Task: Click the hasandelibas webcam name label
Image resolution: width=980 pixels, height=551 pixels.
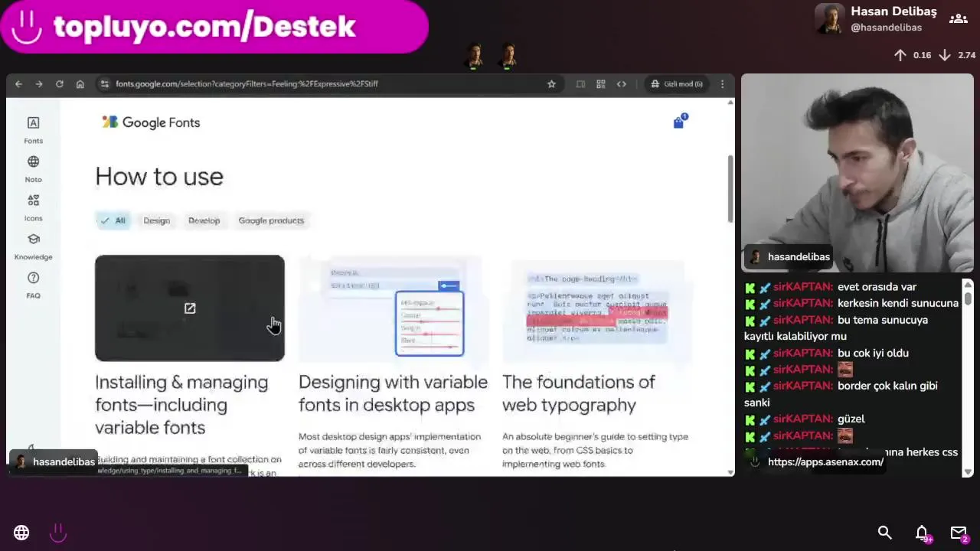Action: [789, 257]
